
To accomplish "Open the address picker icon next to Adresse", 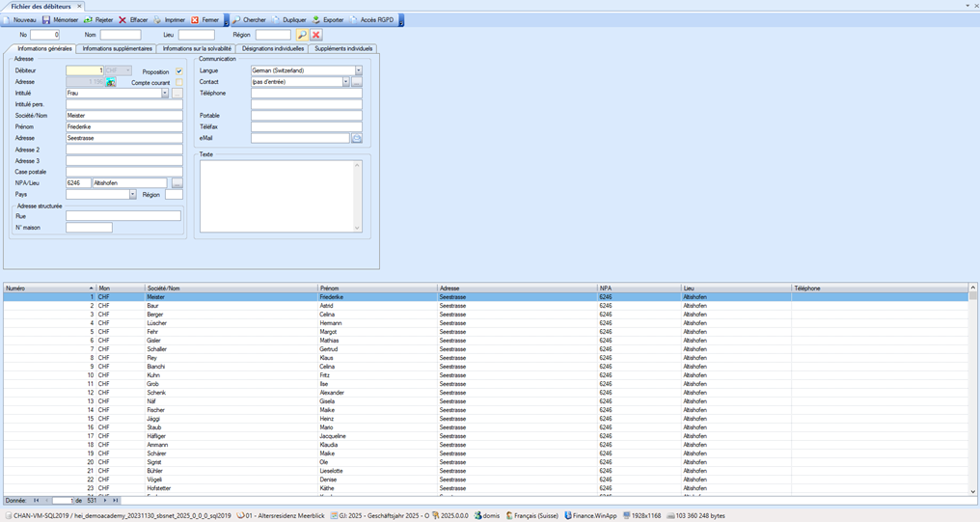I will coord(111,83).
